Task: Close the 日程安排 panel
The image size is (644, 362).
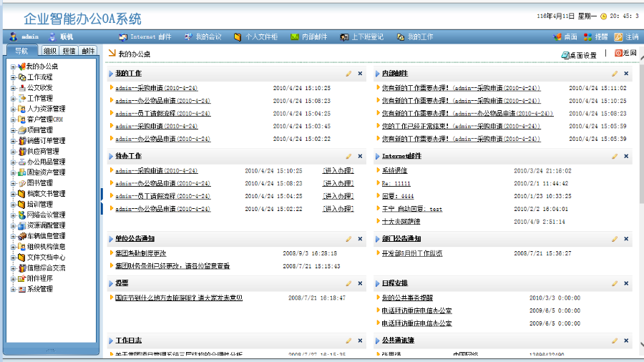Action: [626, 284]
